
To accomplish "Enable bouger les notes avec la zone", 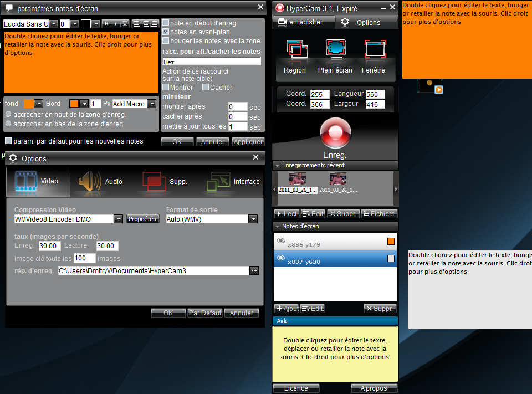I will 166,40.
